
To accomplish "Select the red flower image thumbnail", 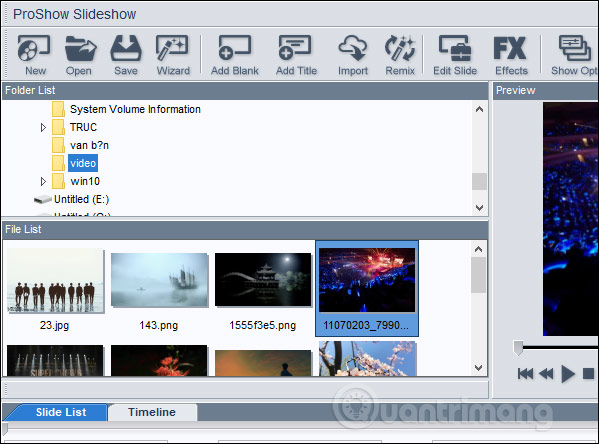I will click(x=159, y=361).
